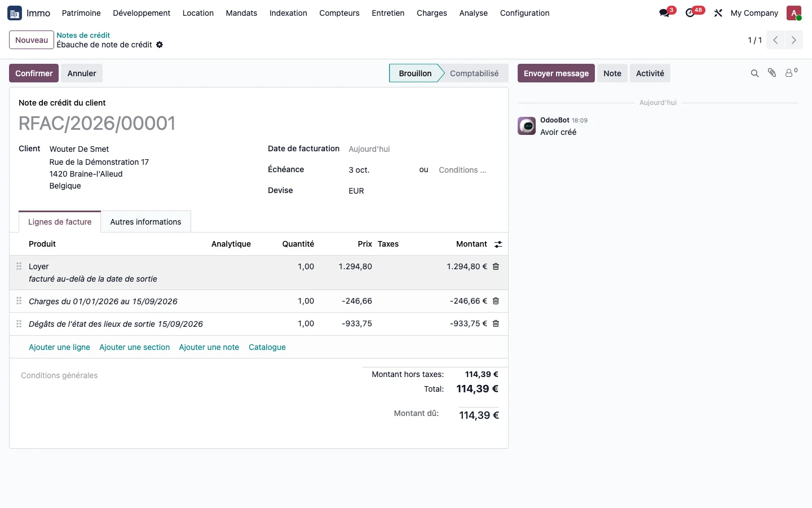Open the user avatar menu
The width and height of the screenshot is (812, 508).
coord(794,13)
